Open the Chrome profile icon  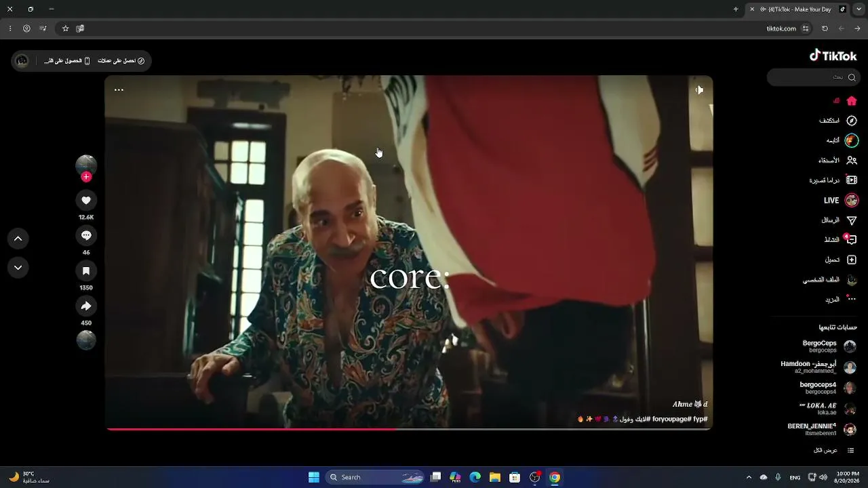click(26, 28)
